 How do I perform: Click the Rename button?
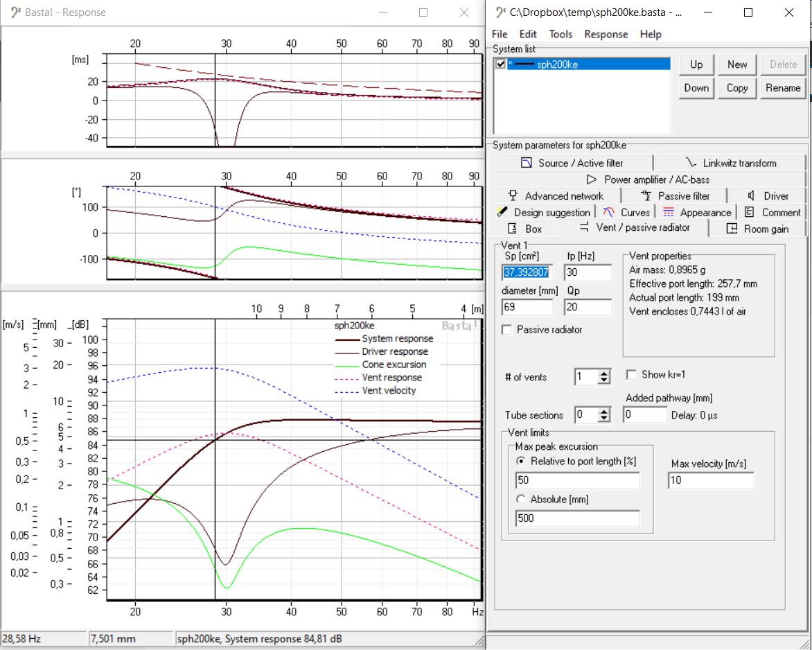[x=783, y=88]
